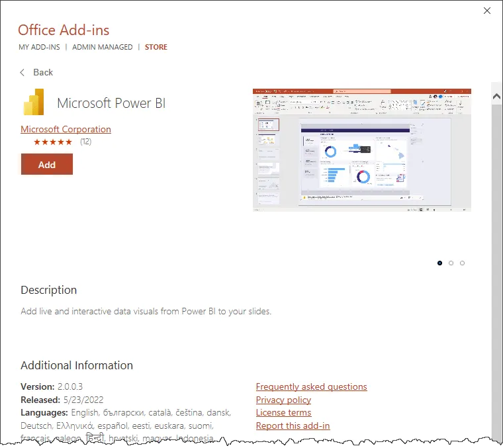503x448 pixels.
Task: Open the Power BI screenshot preview
Action: coord(361,150)
